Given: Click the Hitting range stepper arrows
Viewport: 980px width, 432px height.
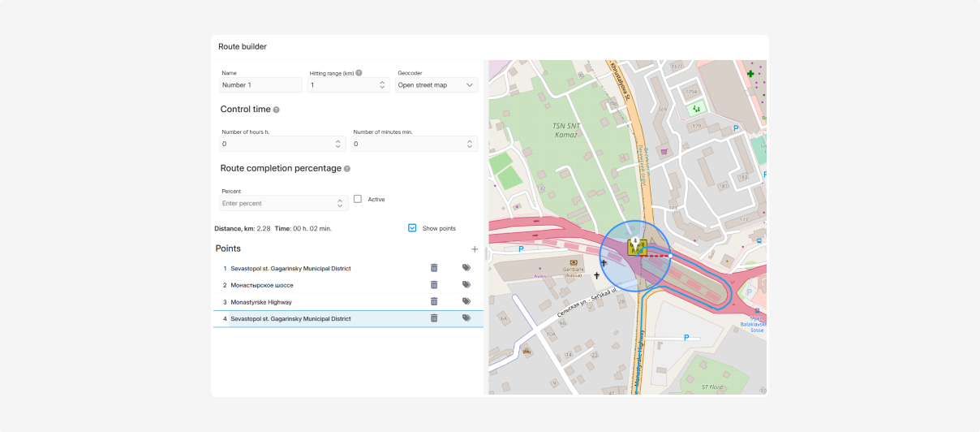Looking at the screenshot, I should [383, 85].
